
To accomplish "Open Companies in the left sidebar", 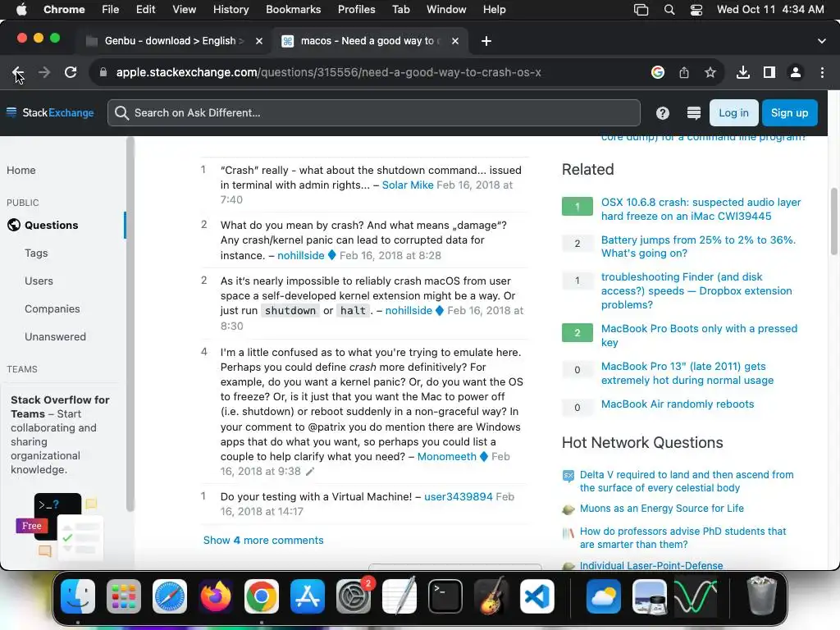I will (x=52, y=308).
